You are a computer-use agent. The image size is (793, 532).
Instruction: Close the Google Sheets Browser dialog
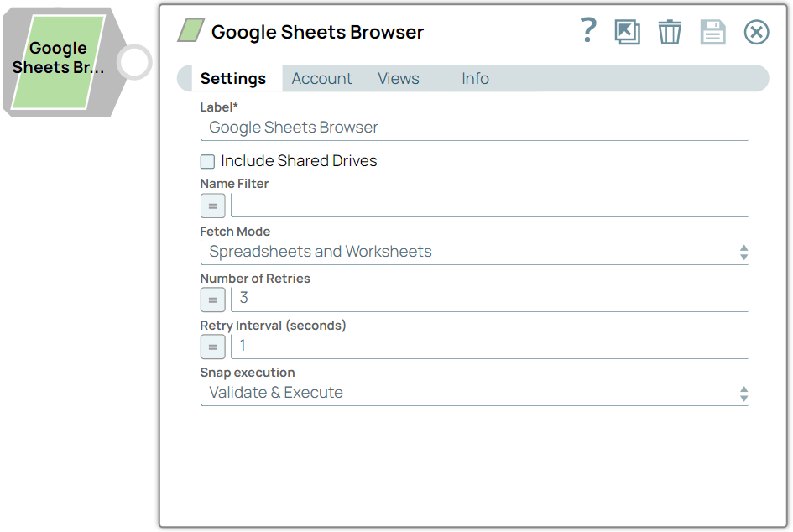757,32
